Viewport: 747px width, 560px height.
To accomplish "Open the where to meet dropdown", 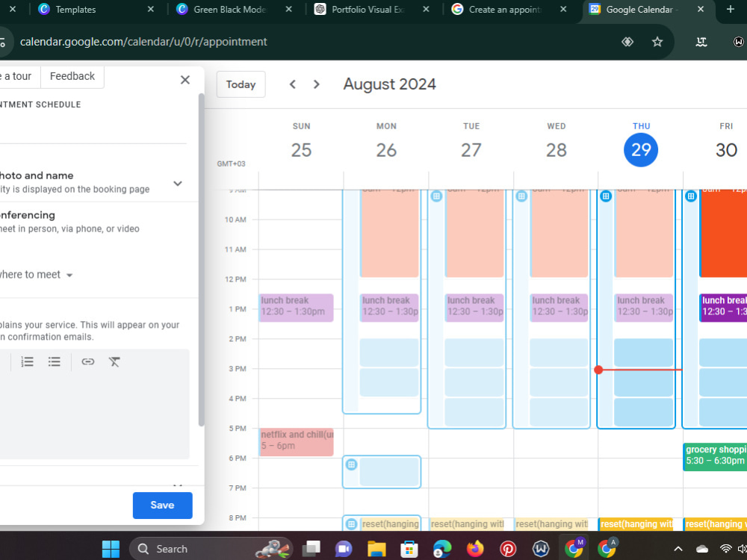I will 36,275.
